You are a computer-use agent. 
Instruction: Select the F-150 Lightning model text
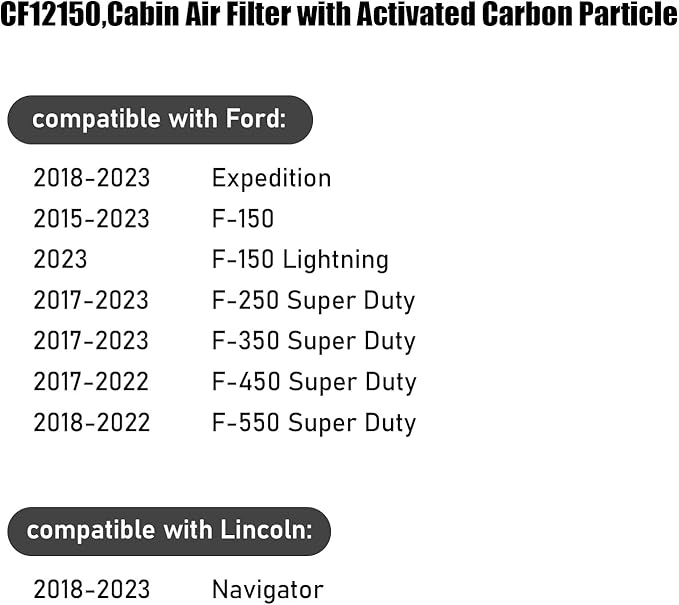coord(300,260)
